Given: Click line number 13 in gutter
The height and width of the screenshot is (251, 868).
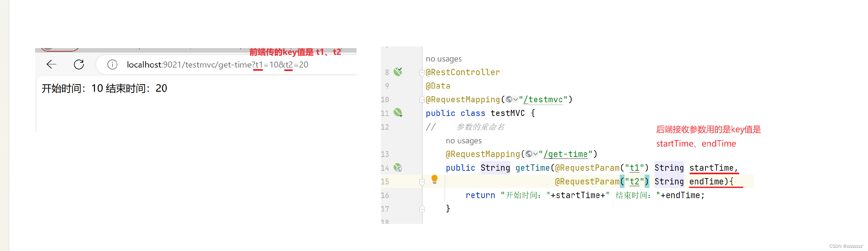Looking at the screenshot, I should pyautogui.click(x=385, y=154).
